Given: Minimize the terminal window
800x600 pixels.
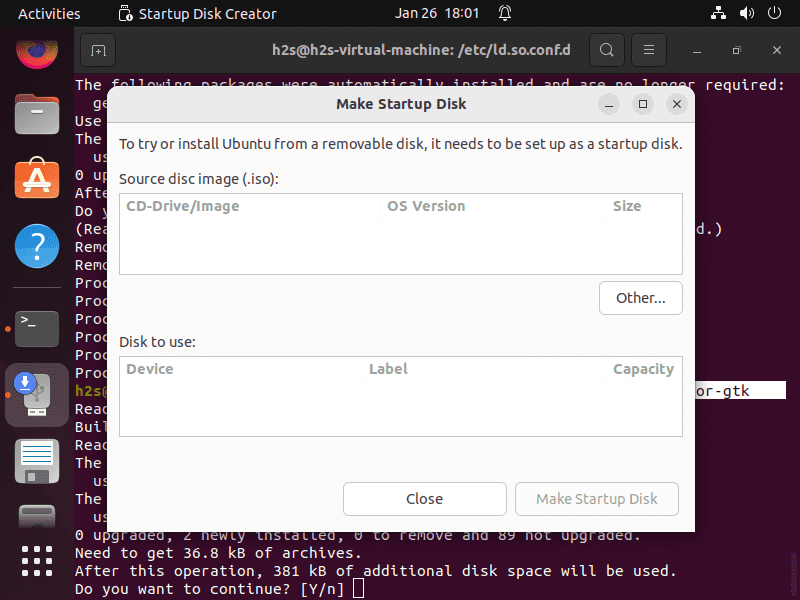Looking at the screenshot, I should 697,51.
